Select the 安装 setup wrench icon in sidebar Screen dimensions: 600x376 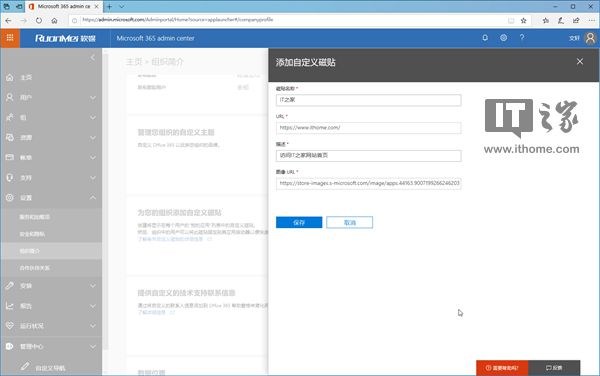(10, 285)
